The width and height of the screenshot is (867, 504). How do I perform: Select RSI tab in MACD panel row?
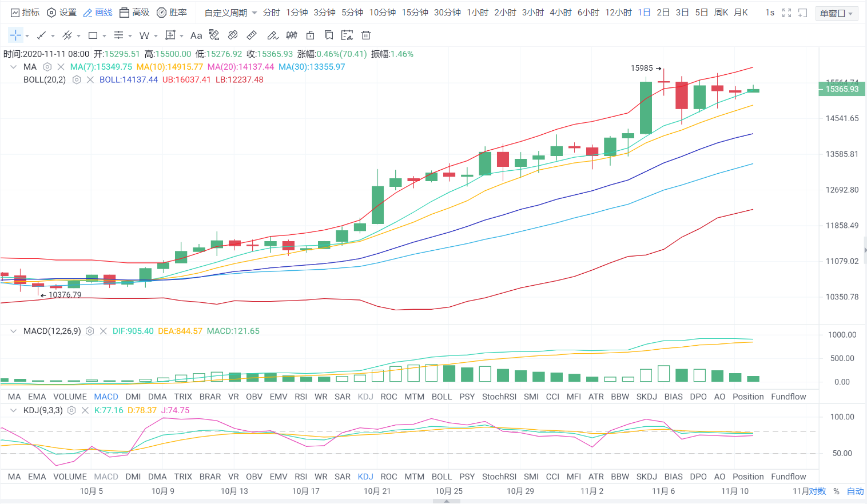coord(301,397)
